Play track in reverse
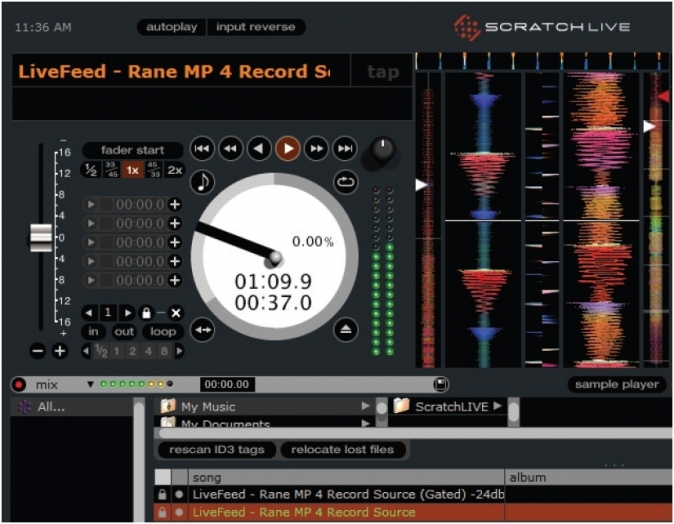 click(259, 149)
